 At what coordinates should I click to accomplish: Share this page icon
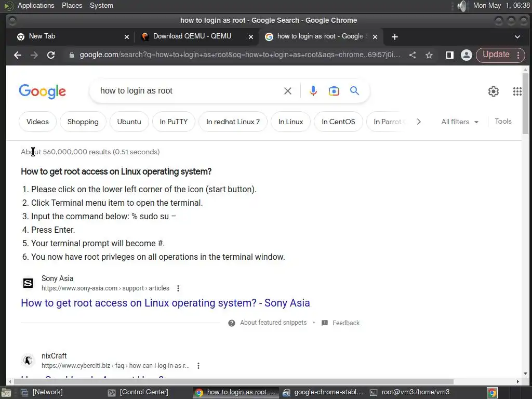tap(412, 55)
